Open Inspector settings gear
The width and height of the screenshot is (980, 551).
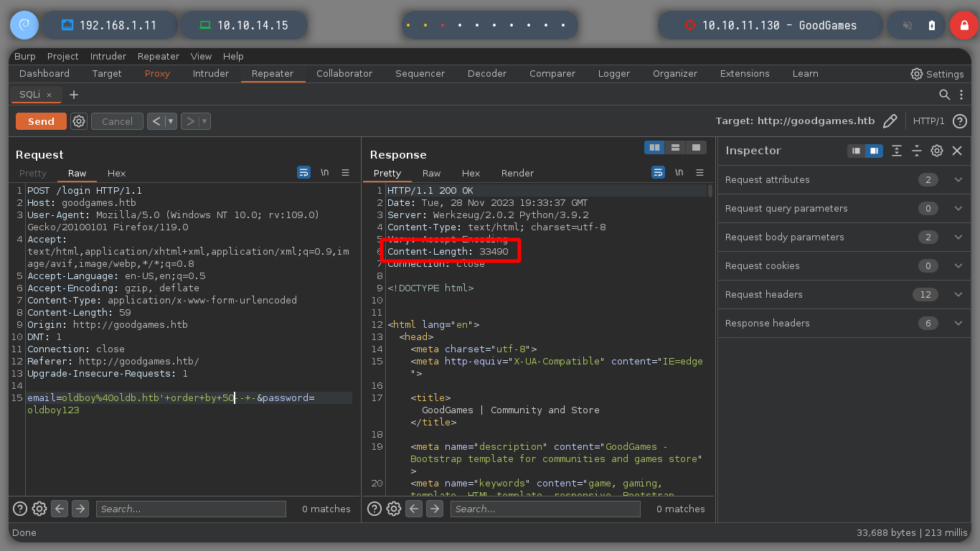tap(937, 151)
